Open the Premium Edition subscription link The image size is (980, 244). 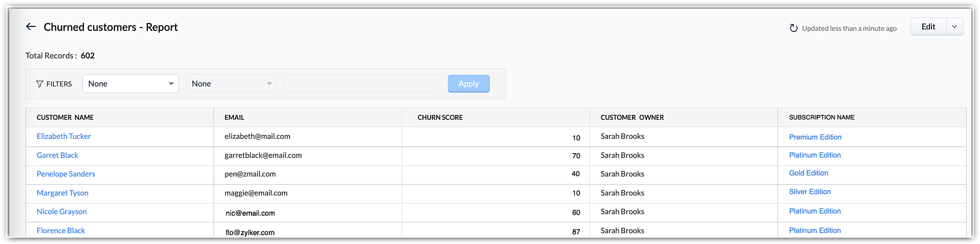815,137
